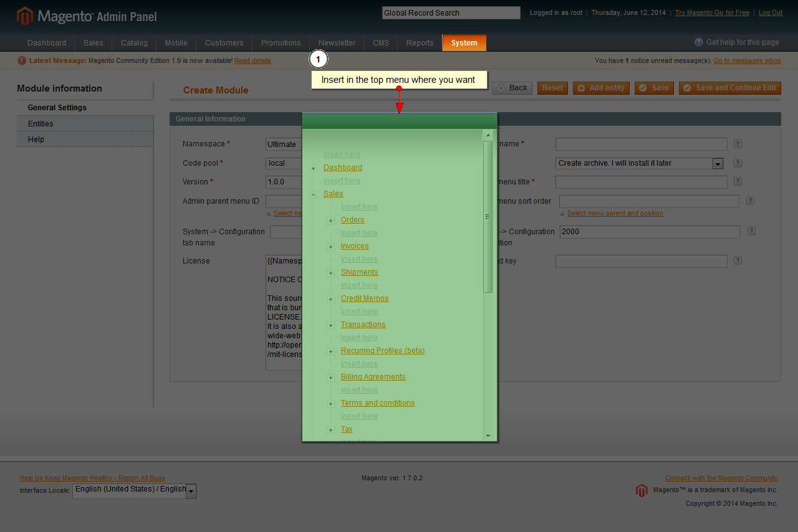Image resolution: width=798 pixels, height=532 pixels.
Task: Click the help icon next to the 2000 position field
Action: [x=751, y=231]
